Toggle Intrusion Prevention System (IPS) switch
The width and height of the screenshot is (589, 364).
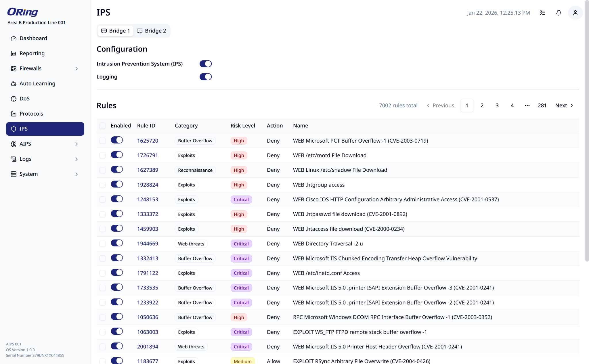pyautogui.click(x=206, y=64)
